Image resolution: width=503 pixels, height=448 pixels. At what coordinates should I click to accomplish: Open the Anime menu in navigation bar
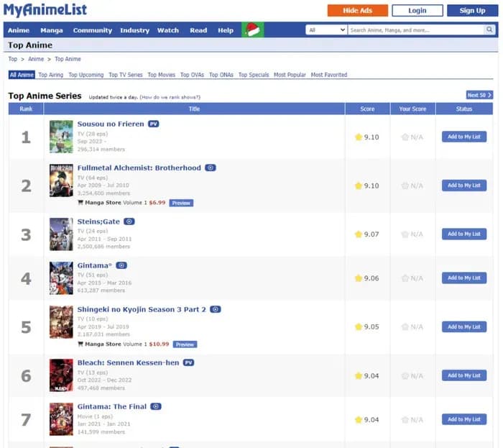click(19, 30)
